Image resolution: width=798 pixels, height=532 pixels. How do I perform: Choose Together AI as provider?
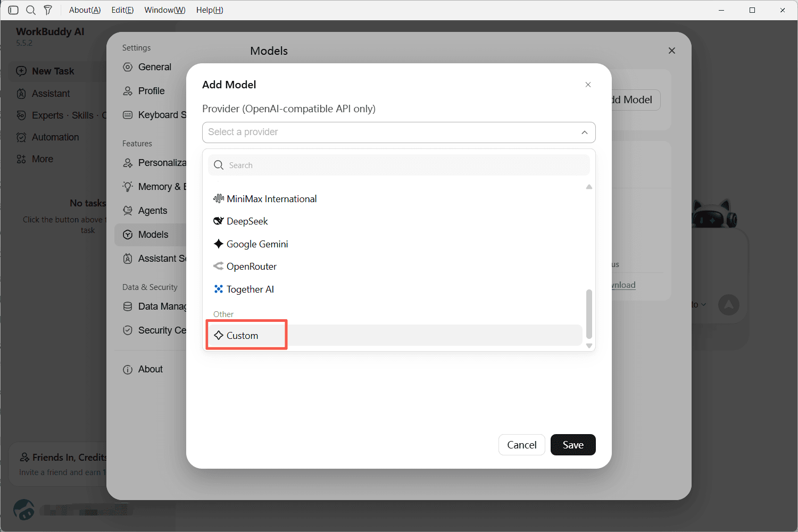coord(395,289)
